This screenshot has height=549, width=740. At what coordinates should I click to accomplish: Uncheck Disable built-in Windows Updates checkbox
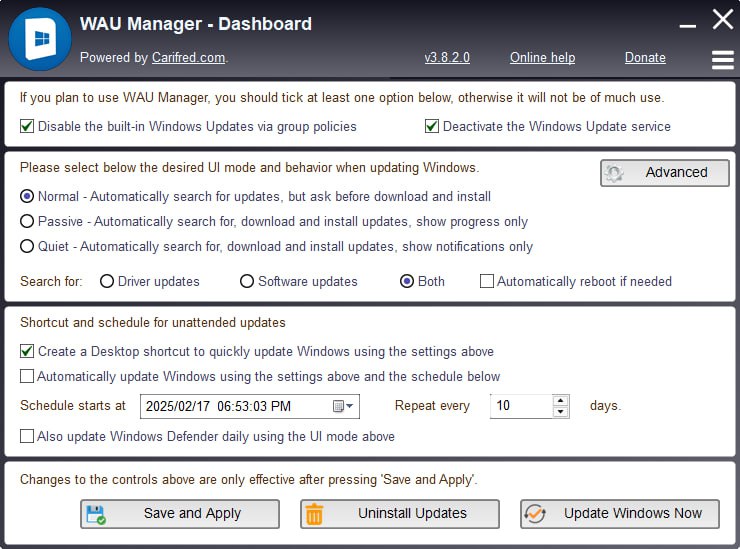tap(27, 127)
